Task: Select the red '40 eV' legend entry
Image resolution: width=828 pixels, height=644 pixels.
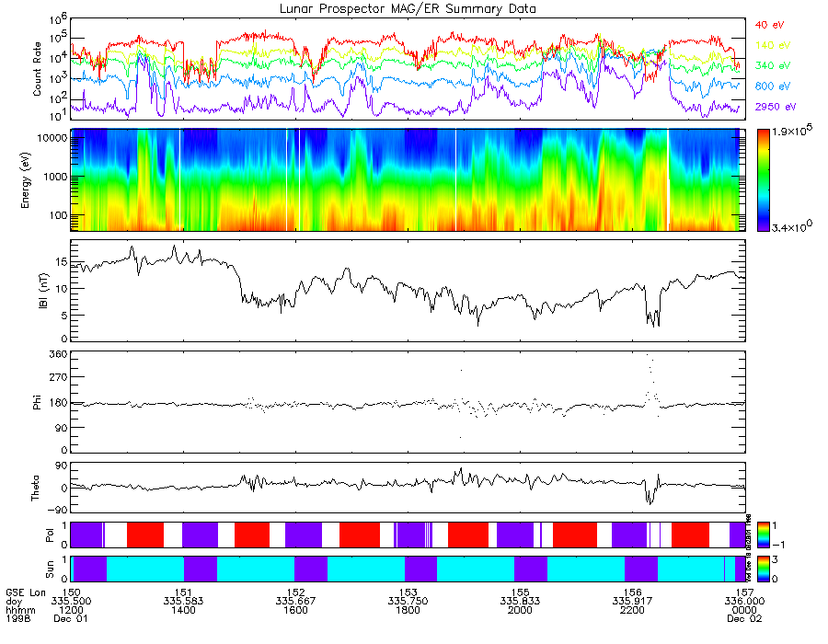Action: (769, 25)
